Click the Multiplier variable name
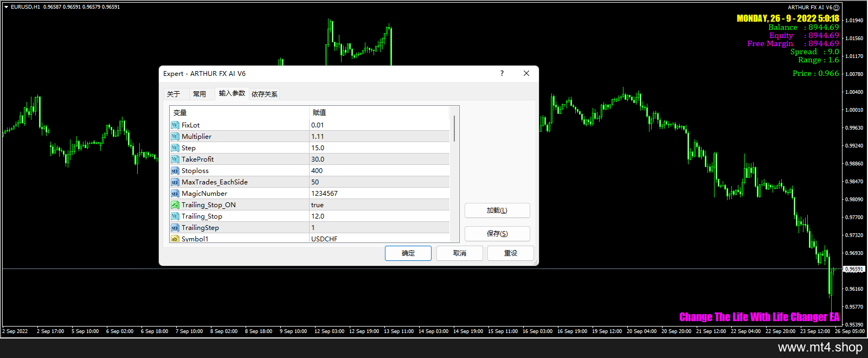 click(x=196, y=137)
